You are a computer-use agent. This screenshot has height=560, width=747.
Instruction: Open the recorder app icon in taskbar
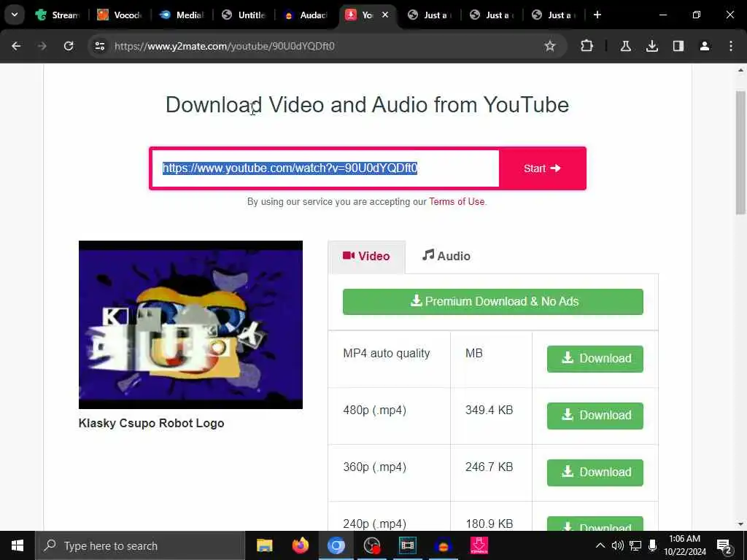pyautogui.click(x=371, y=545)
